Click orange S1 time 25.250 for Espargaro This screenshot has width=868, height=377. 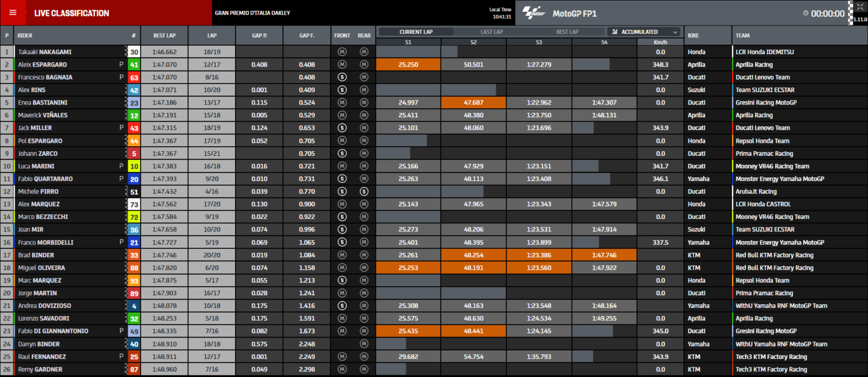(x=408, y=64)
